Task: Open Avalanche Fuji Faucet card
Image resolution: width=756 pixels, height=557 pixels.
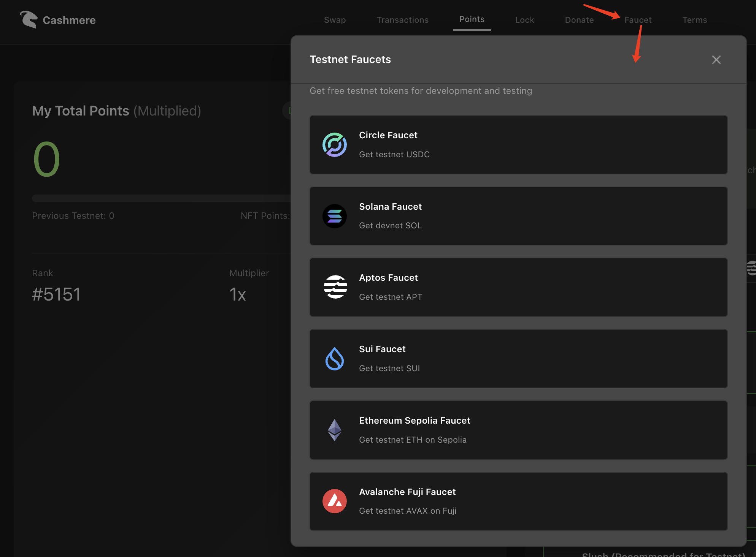Action: [519, 501]
